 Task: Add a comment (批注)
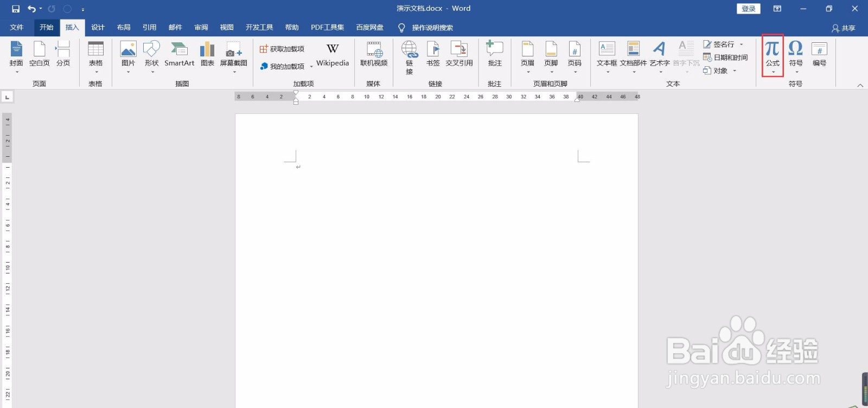tap(495, 54)
